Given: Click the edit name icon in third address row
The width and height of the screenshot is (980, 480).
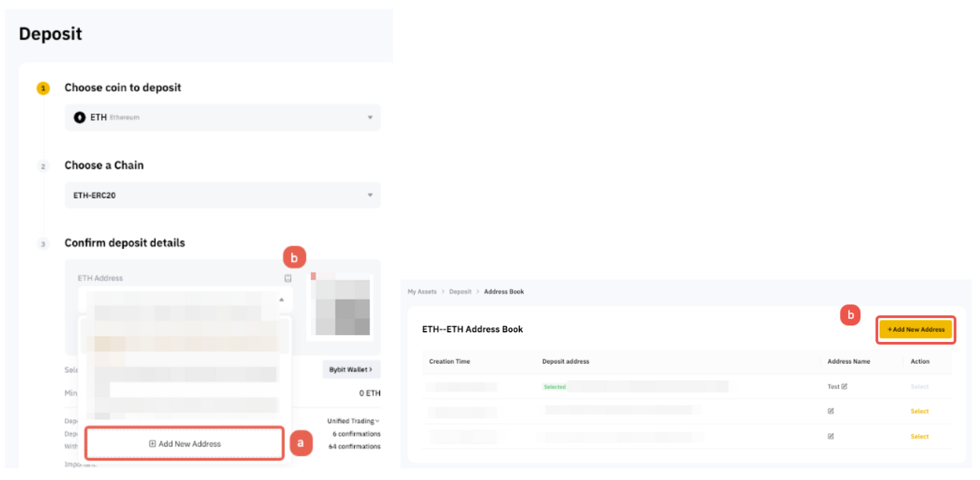Looking at the screenshot, I should click(830, 436).
